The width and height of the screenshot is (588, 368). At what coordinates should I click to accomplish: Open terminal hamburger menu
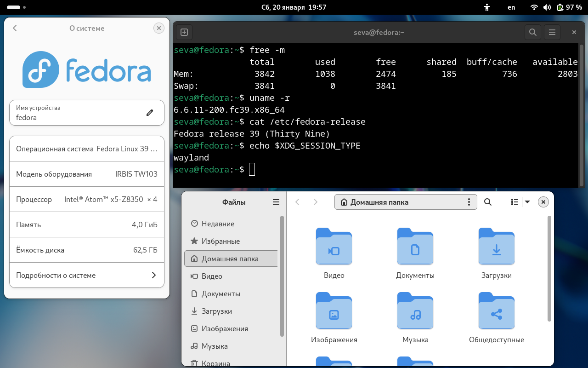click(x=552, y=32)
